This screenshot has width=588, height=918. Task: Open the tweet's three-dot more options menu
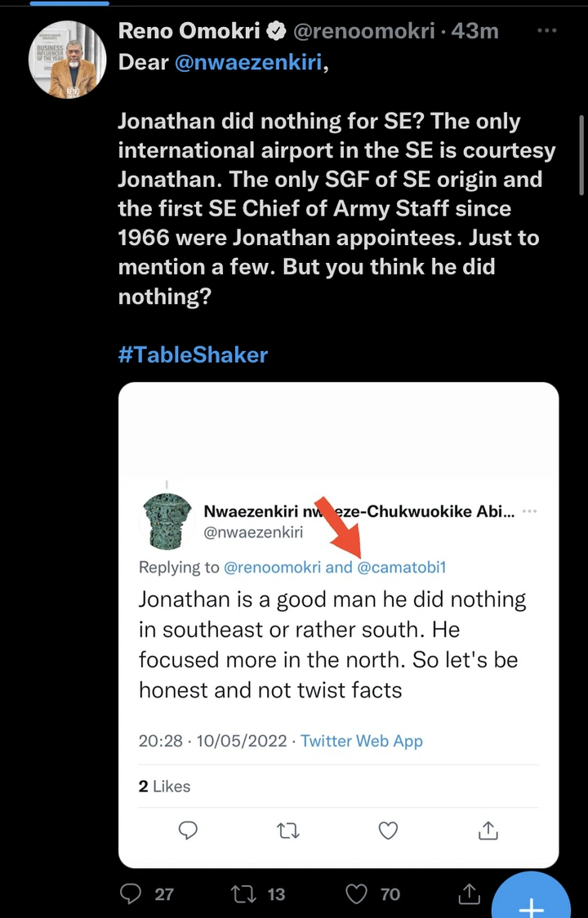click(x=546, y=31)
